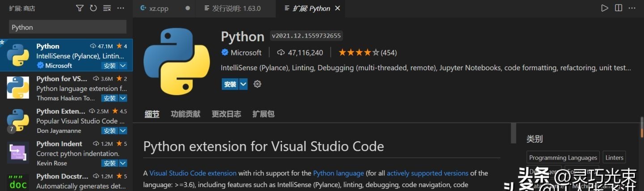Click the details page vertical scrollbar

[x=513, y=133]
